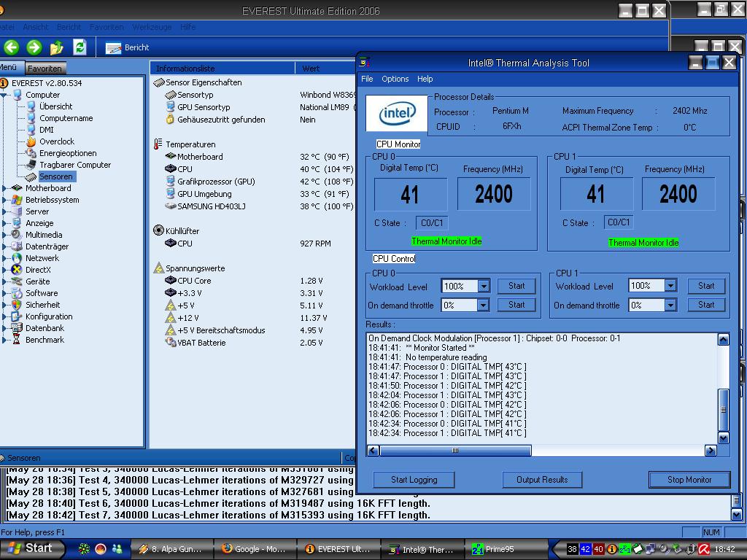Click the Informationsliste column header
The image size is (747, 560).
pyautogui.click(x=222, y=69)
